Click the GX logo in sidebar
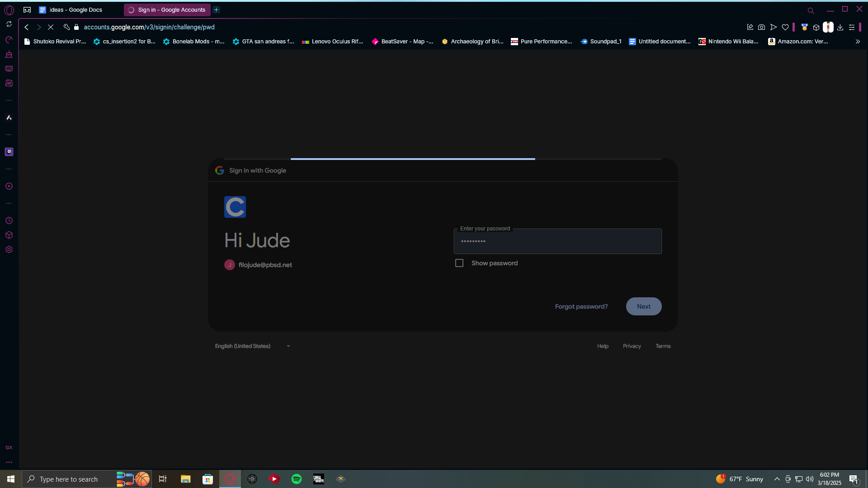Screen dimensions: 868x488 pos(9,447)
